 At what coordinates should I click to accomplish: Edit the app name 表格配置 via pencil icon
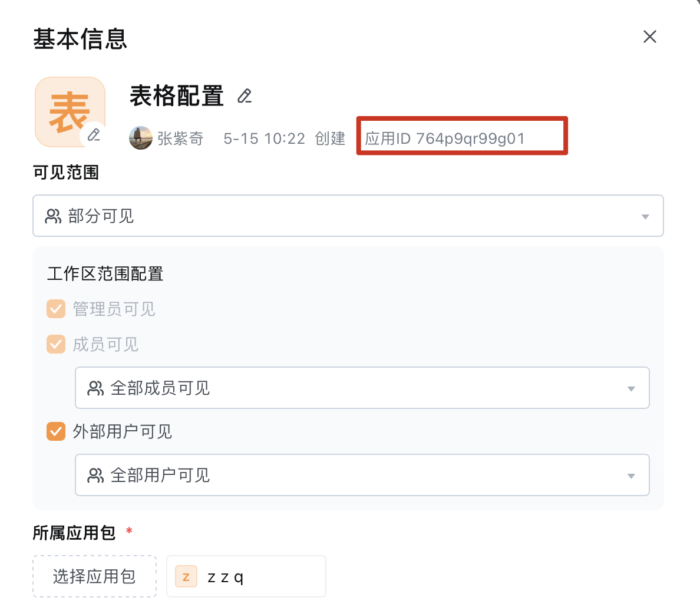tap(245, 96)
